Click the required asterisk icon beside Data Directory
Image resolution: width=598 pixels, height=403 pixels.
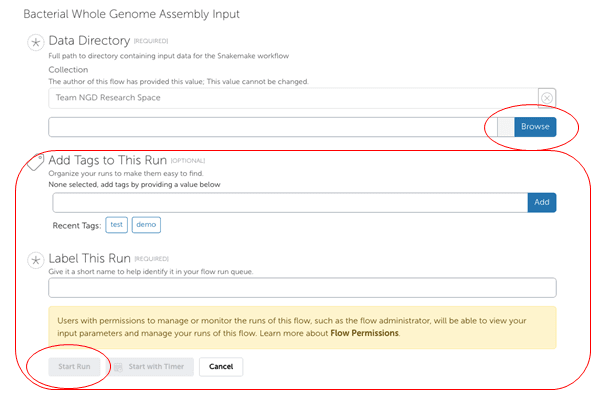(36, 42)
